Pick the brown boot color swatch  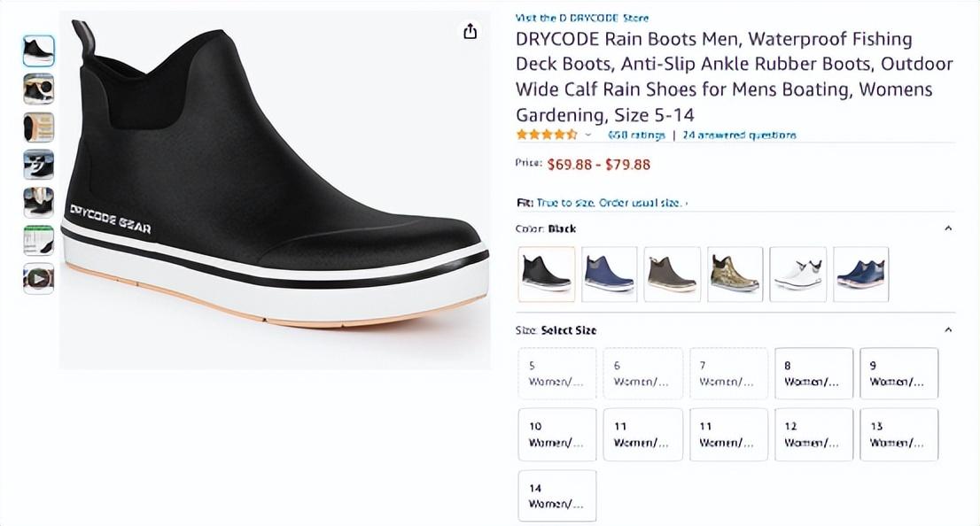coord(672,275)
